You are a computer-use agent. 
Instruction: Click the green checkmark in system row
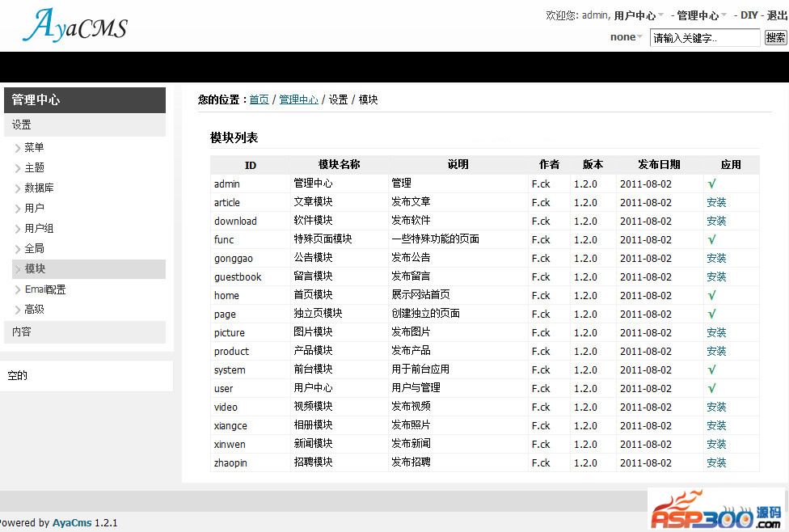(712, 370)
